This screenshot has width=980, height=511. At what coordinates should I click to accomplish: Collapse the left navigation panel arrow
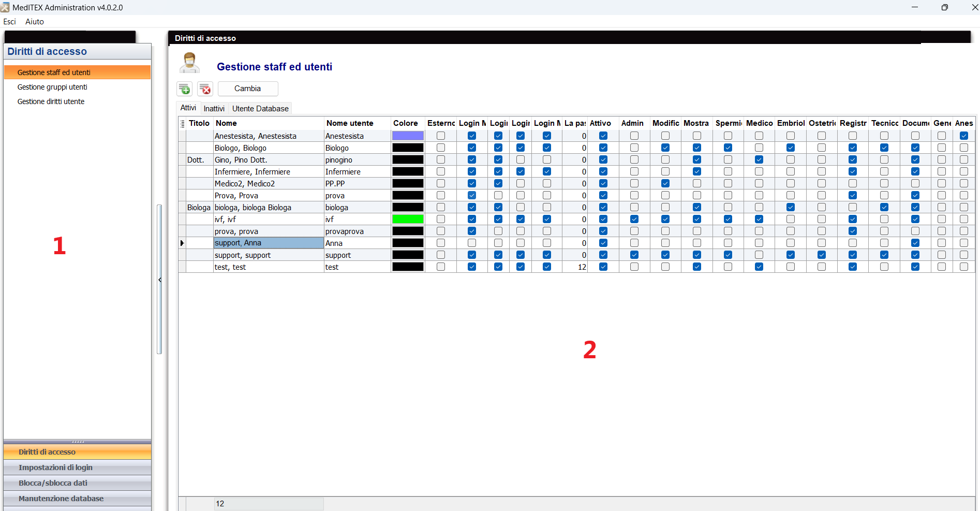tap(160, 280)
